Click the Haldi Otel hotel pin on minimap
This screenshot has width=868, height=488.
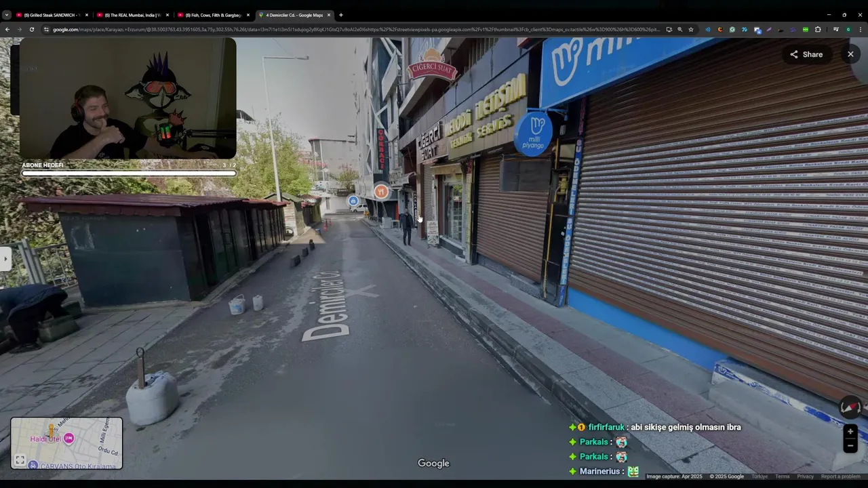[68, 439]
